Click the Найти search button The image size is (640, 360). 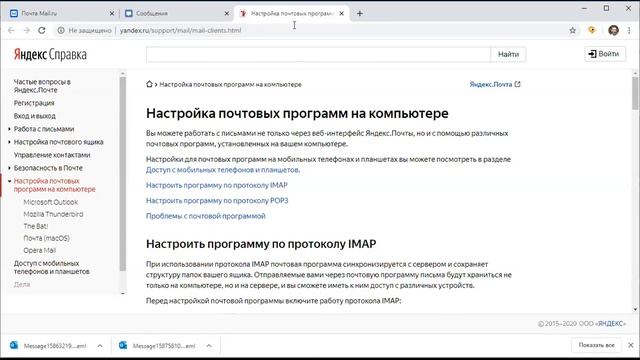(x=508, y=54)
